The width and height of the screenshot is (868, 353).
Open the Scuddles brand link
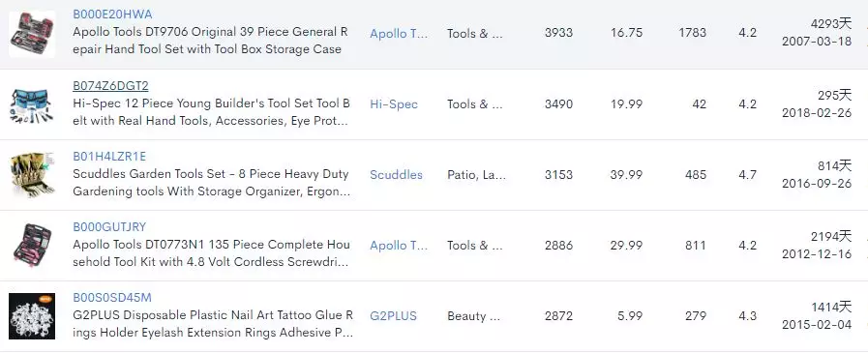(397, 175)
